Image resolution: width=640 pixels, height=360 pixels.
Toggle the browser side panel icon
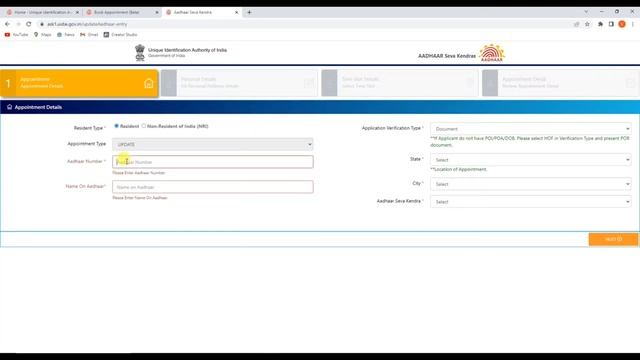[611, 24]
